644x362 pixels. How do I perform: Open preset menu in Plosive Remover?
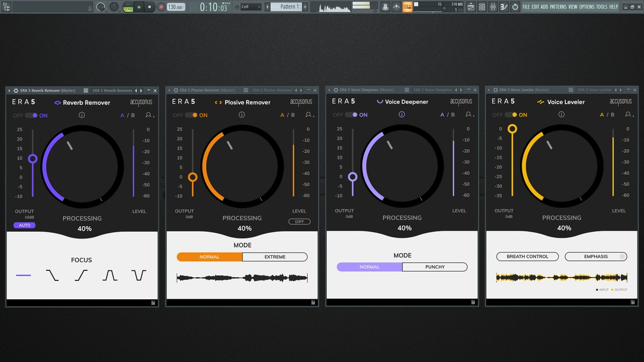coord(309,115)
